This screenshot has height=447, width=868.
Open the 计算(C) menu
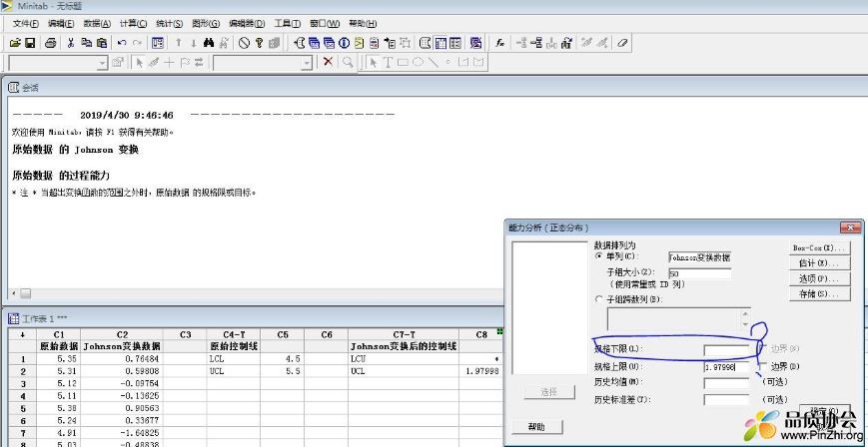tap(134, 23)
